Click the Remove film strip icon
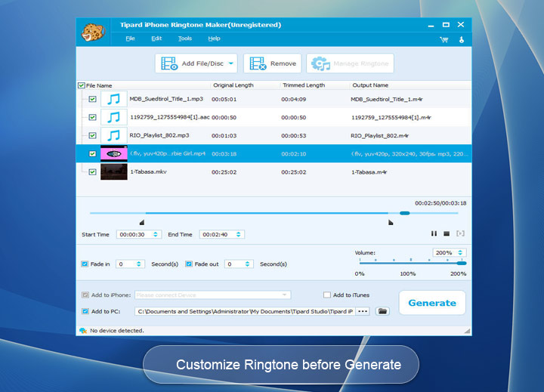Screen dimensions: 544x392 tap(258, 63)
